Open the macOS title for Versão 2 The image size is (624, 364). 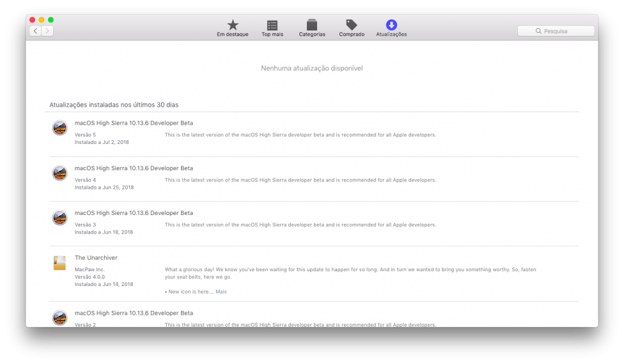[x=134, y=313]
